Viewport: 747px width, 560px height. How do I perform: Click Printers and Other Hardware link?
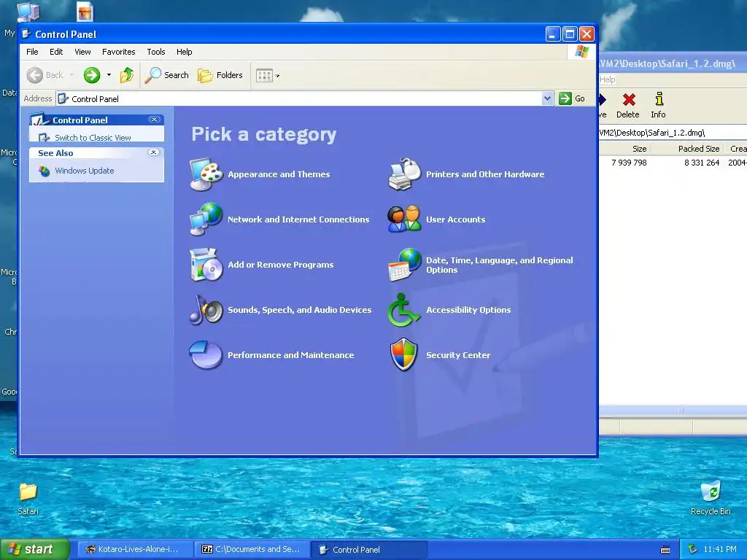[x=485, y=174]
